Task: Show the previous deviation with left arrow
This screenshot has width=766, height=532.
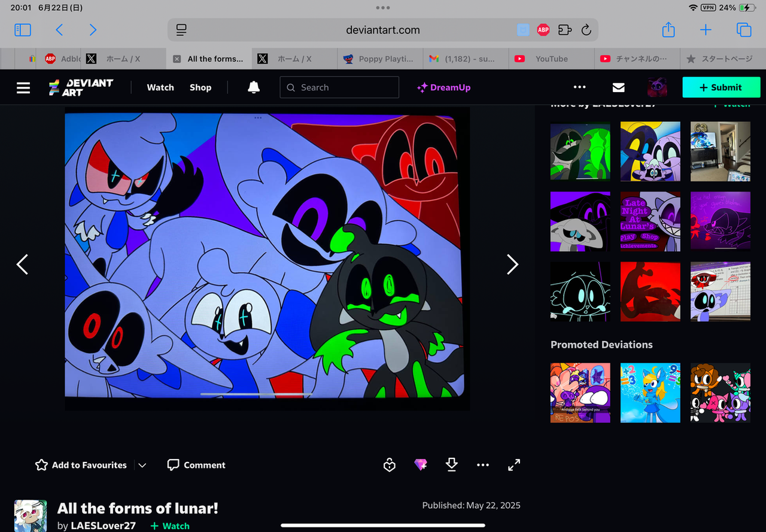Action: tap(22, 264)
